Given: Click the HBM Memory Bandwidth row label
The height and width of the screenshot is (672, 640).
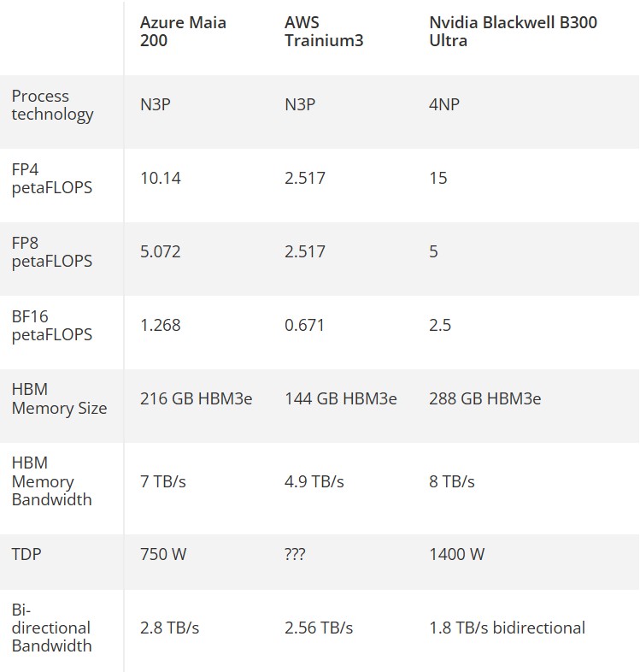Looking at the screenshot, I should tap(51, 481).
